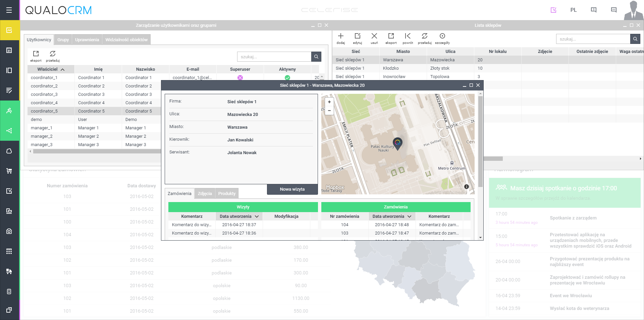Click the users panel search field
The width and height of the screenshot is (644, 320).
click(274, 57)
